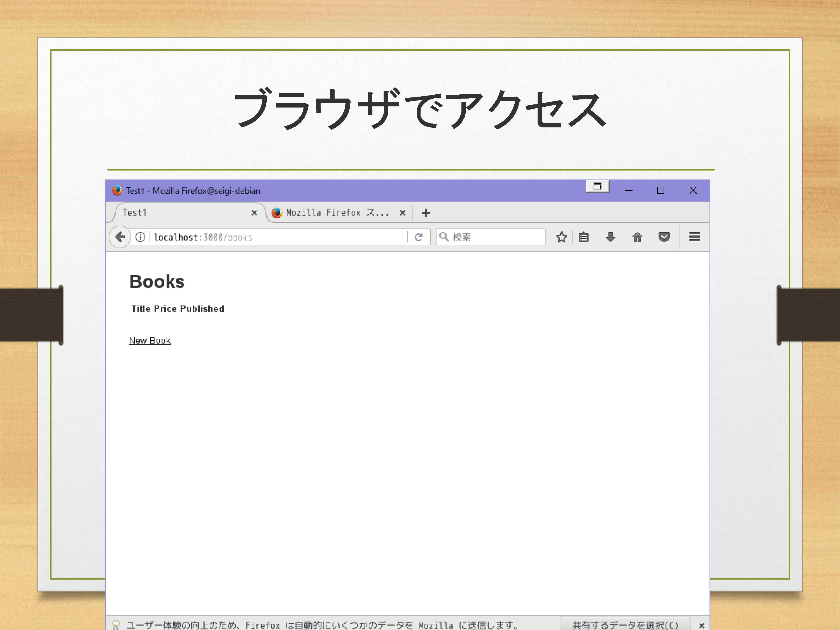Click the site information icon in address bar
The width and height of the screenshot is (840, 630).
[140, 237]
